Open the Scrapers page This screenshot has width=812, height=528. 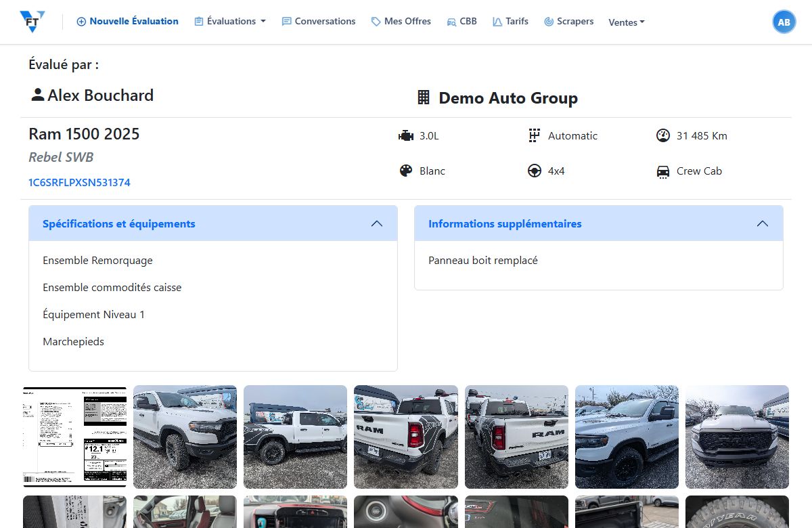(569, 21)
